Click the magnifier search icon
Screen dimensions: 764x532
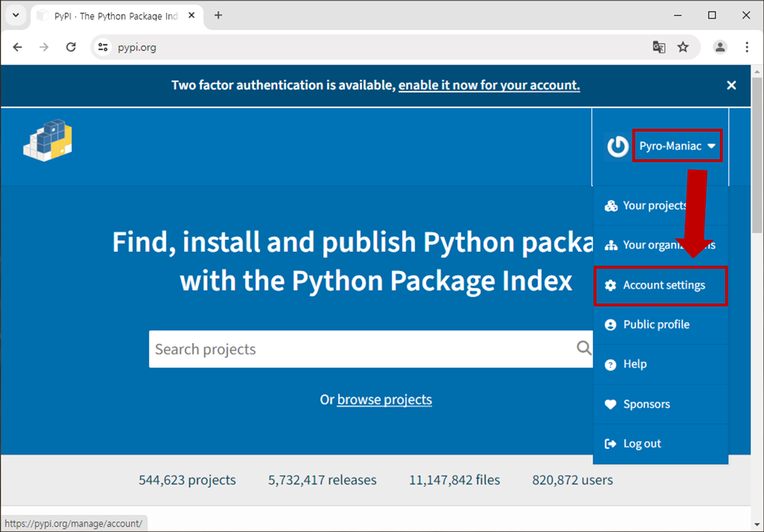(584, 348)
